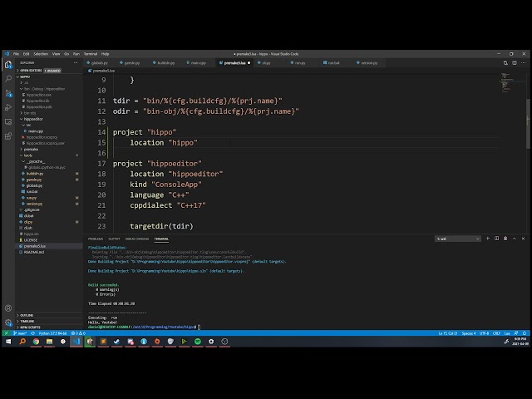Image resolution: width=532 pixels, height=399 pixels.
Task: Open the Run and Debug view
Action: coord(8,107)
